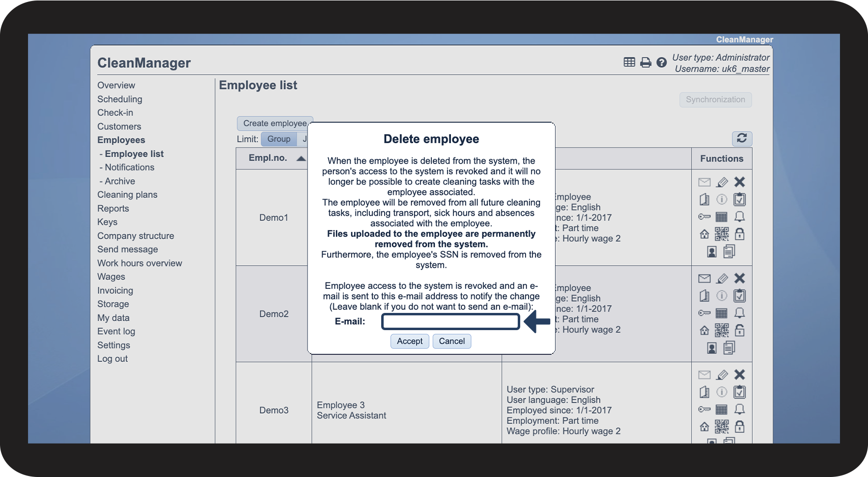Screen dimensions: 868x477
Task: Go to Archive under Employees menu
Action: click(x=119, y=181)
